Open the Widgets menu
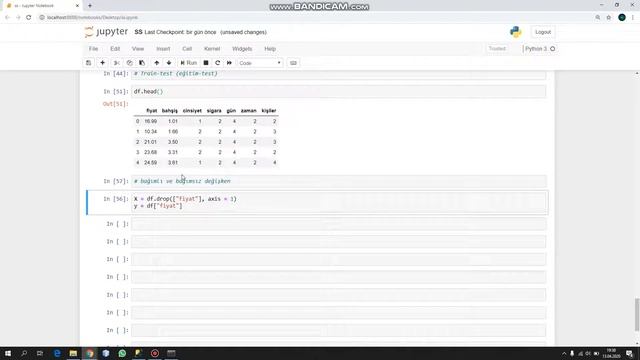The image size is (640, 360). tap(242, 49)
